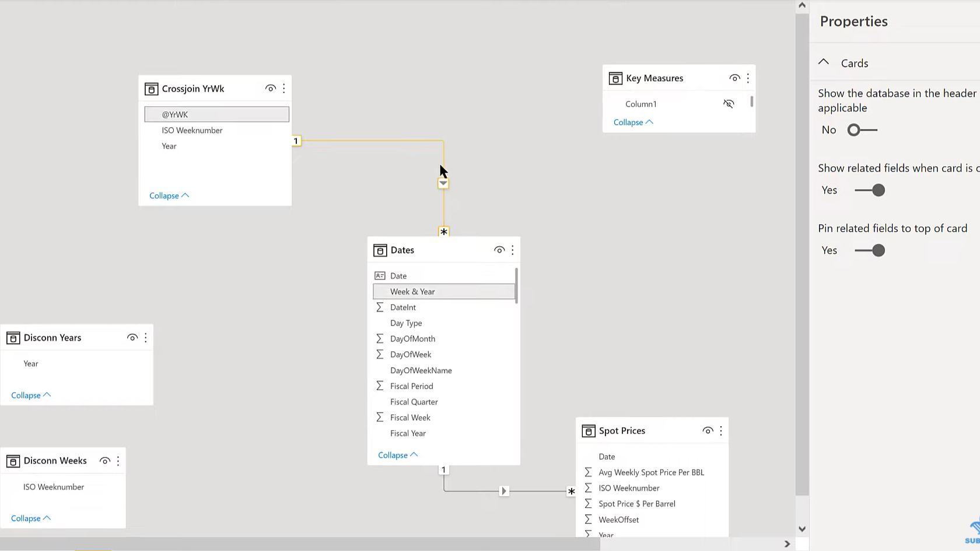Toggle visibility of Disconn Years table
Screen dimensions: 980x551
click(x=132, y=337)
